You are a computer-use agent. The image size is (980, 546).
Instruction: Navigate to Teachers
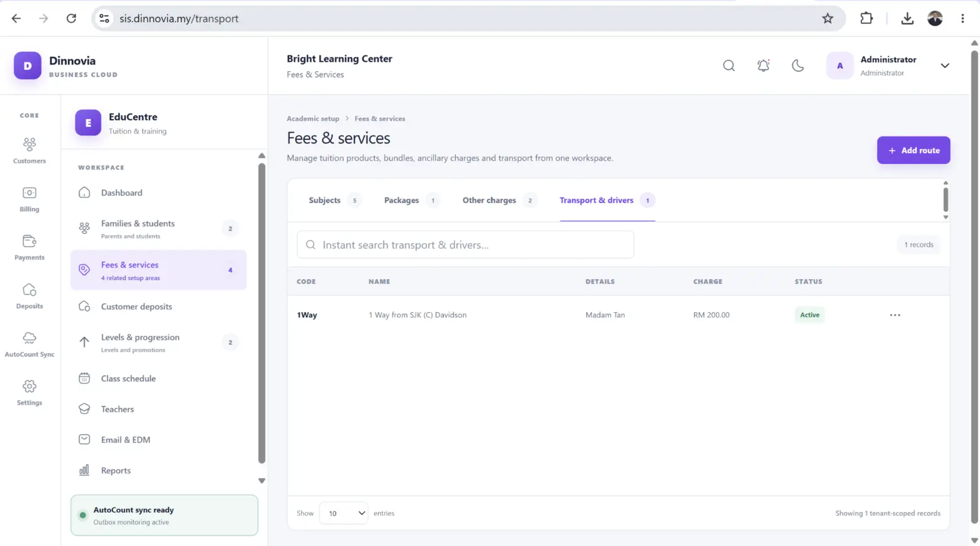[159, 409]
